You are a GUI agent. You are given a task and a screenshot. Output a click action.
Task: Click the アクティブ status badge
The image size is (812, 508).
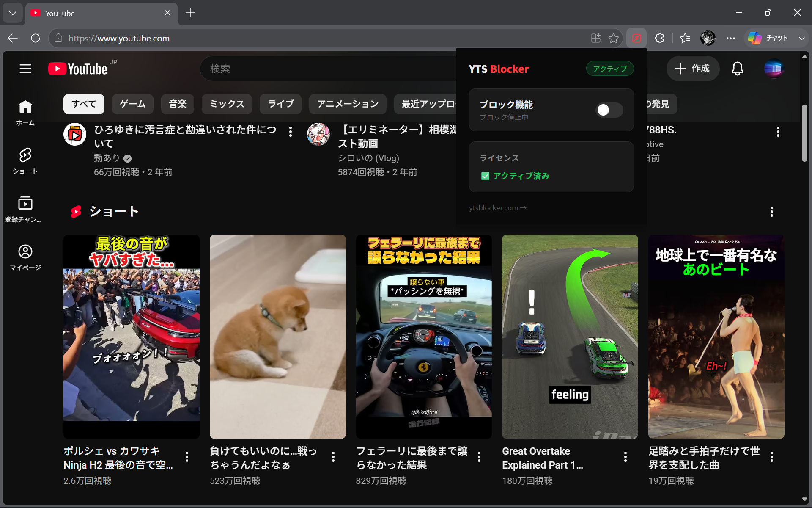(609, 69)
